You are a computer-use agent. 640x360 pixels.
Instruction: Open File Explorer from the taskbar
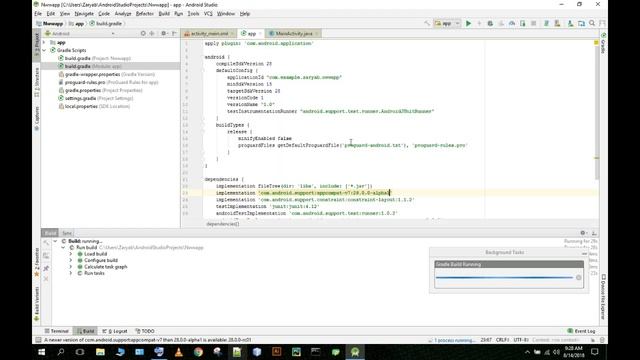(100, 352)
